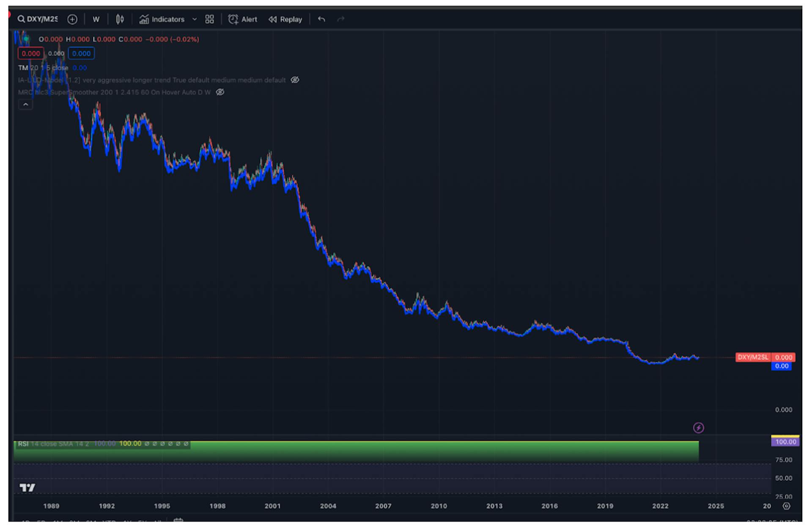812x527 pixels.
Task: Click the blue 0.000 buy price box
Action: point(81,53)
